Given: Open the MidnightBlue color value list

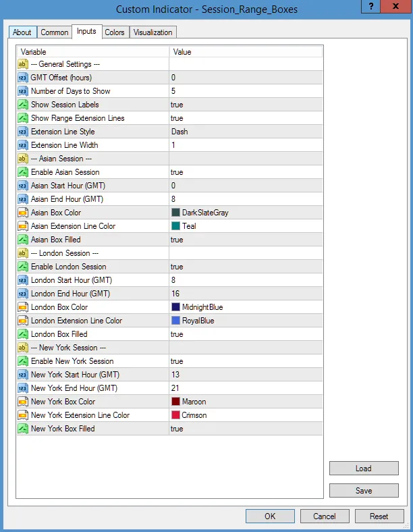Looking at the screenshot, I should click(246, 307).
